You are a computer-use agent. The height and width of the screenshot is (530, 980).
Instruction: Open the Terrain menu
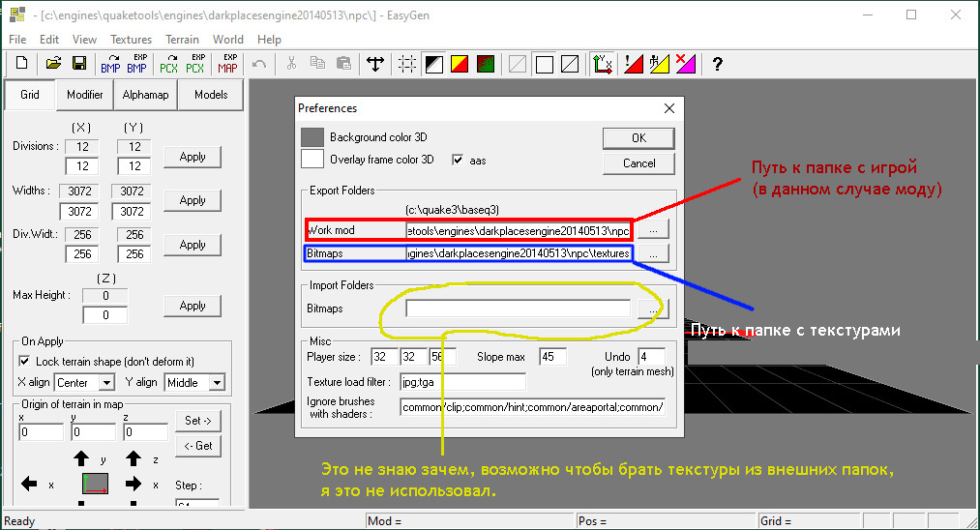coord(182,40)
